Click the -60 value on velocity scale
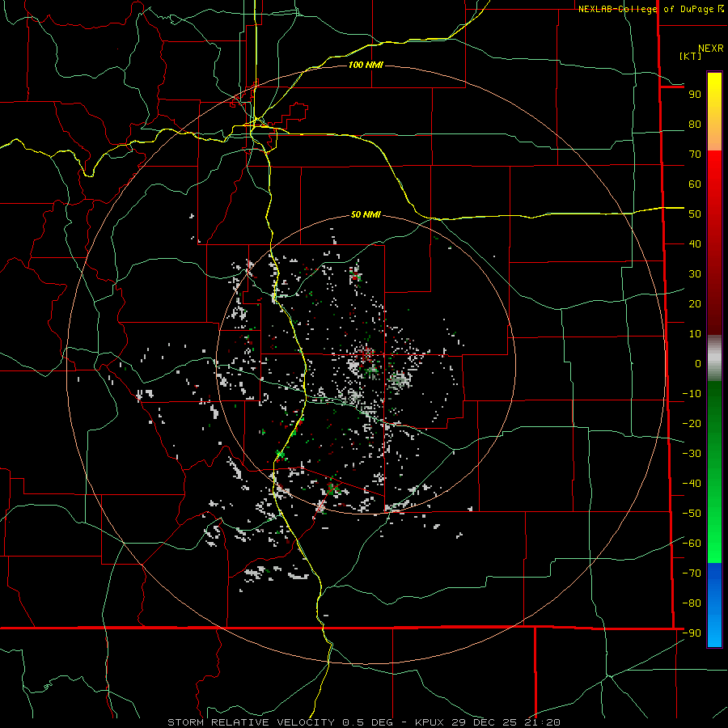The width and height of the screenshot is (728, 728). click(692, 544)
